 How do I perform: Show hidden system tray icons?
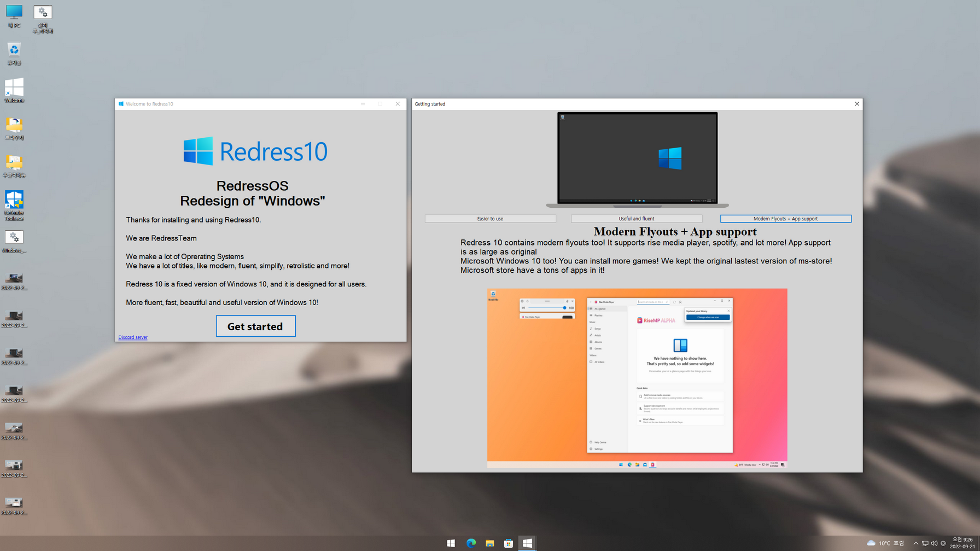[x=916, y=543]
